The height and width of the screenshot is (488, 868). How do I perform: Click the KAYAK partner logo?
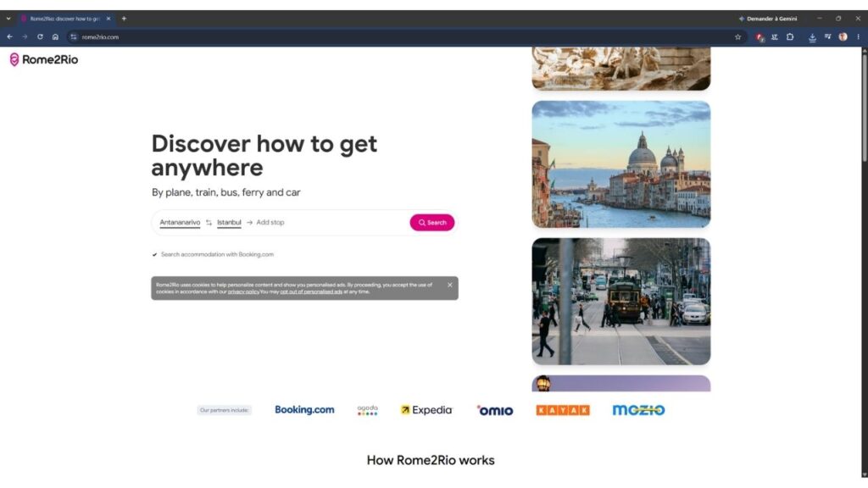563,410
